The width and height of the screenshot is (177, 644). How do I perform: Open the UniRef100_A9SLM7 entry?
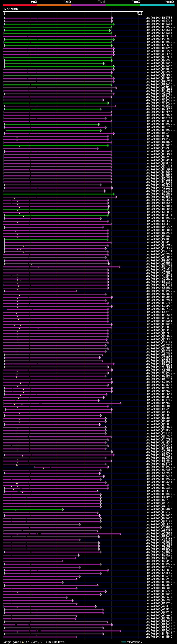pos(159,54)
